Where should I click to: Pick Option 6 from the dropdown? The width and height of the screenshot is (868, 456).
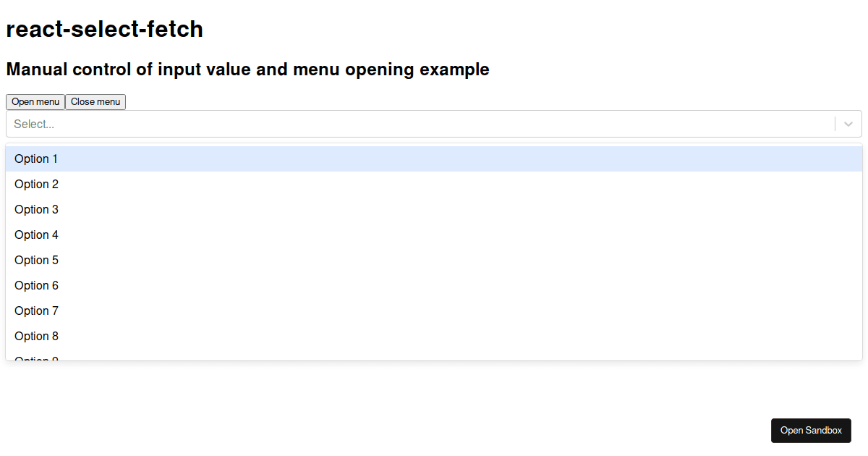(x=434, y=286)
